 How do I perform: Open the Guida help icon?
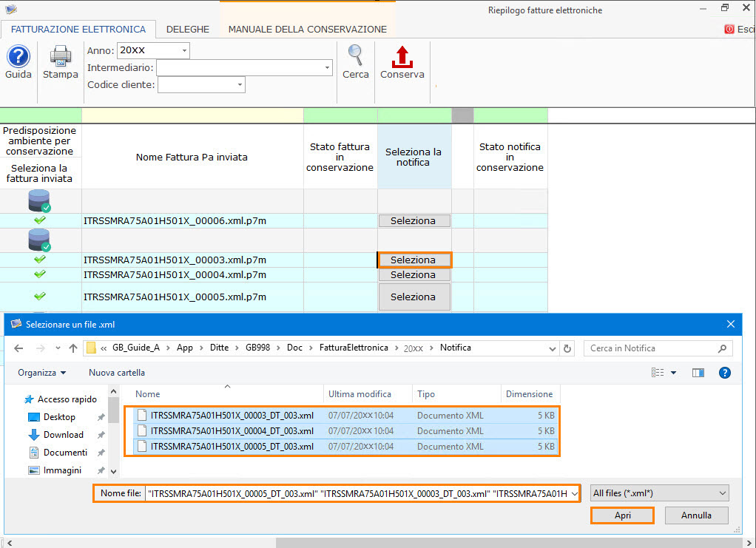pyautogui.click(x=18, y=57)
